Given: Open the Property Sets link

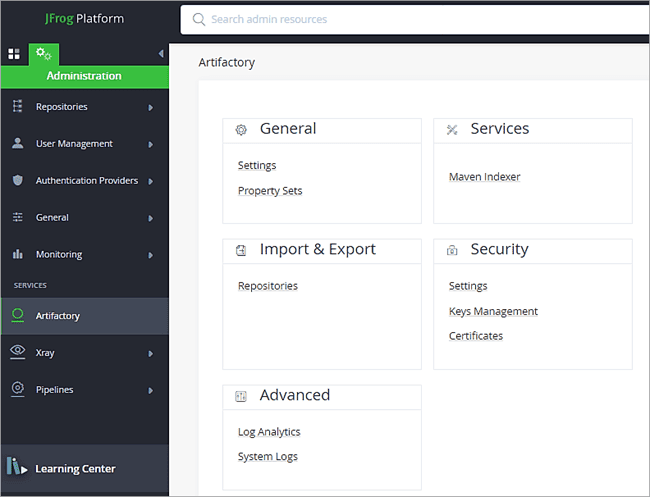Looking at the screenshot, I should (270, 191).
